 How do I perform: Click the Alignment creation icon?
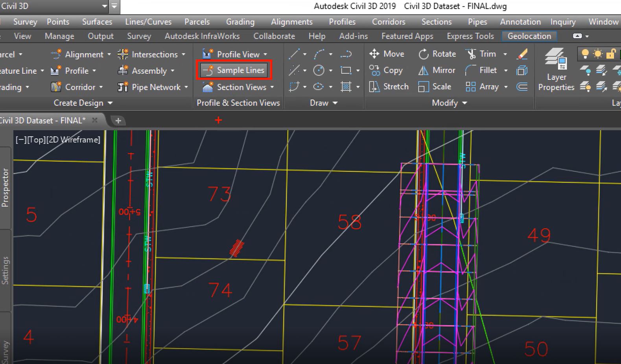56,54
